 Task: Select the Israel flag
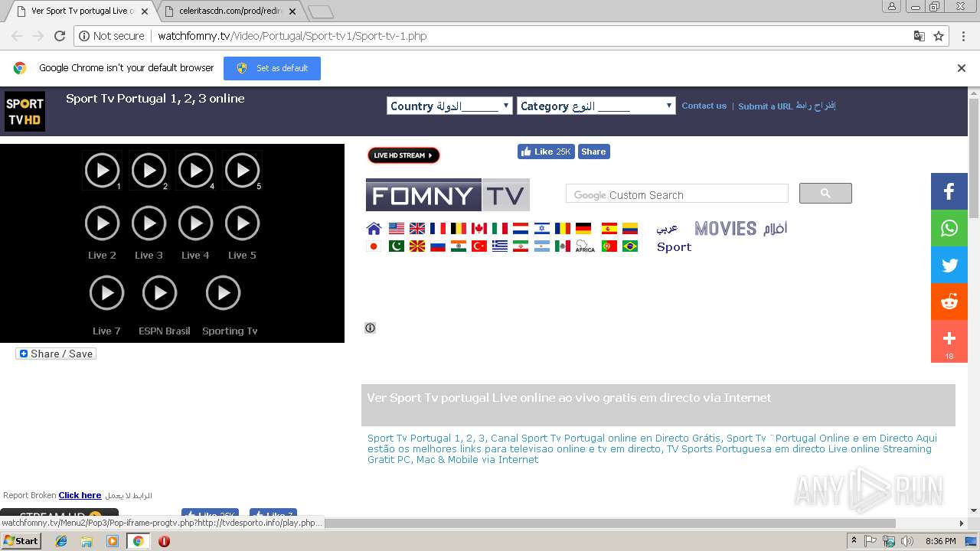click(542, 228)
